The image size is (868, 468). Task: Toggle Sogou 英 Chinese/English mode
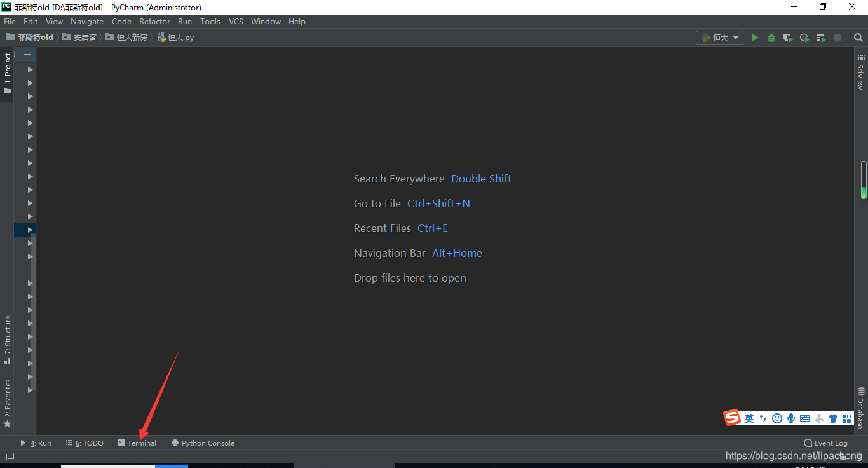[x=749, y=418]
